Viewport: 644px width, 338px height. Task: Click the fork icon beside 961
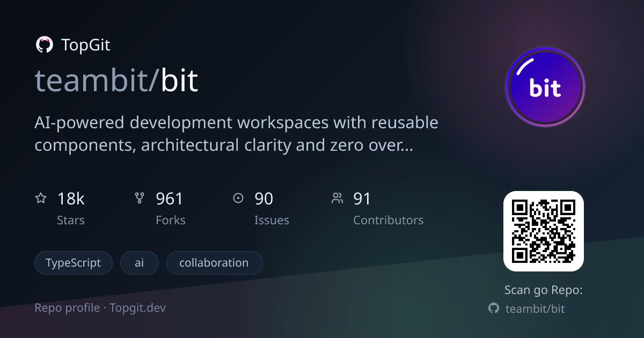(140, 199)
